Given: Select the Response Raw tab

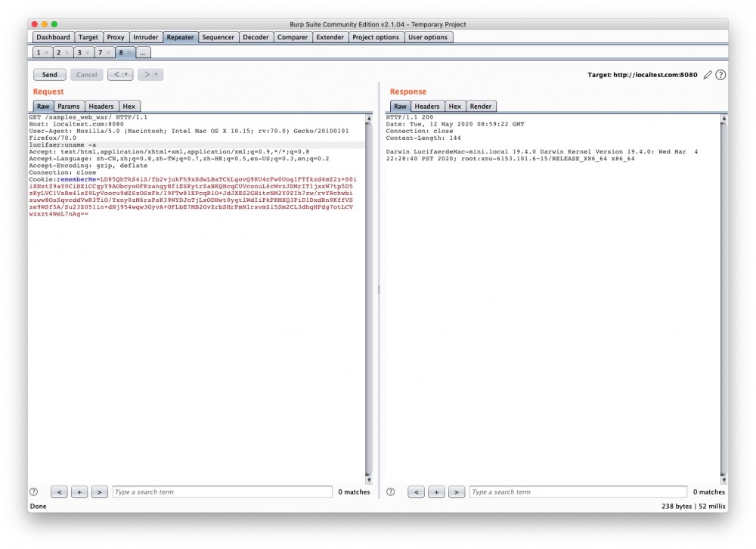Looking at the screenshot, I should [x=400, y=106].
